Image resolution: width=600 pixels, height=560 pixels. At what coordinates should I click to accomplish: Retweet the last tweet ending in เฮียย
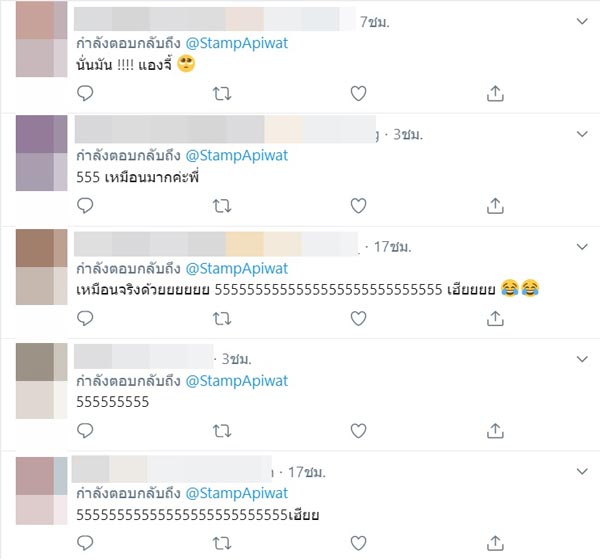click(222, 543)
